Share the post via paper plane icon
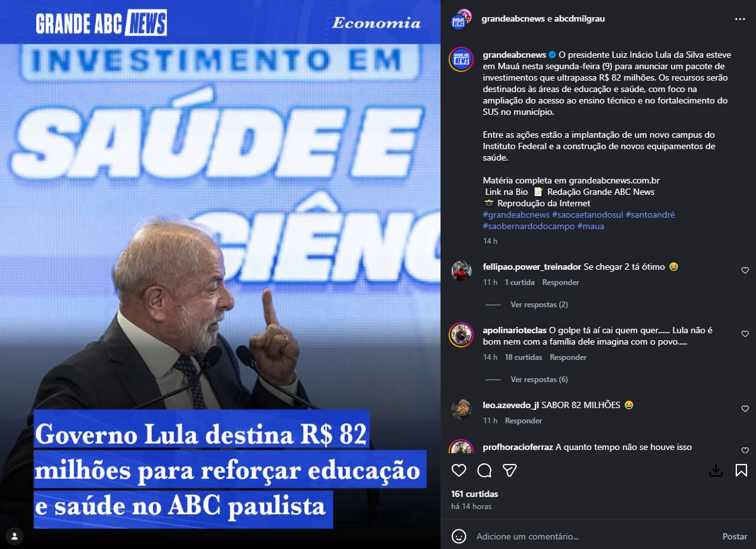Screen dimensions: 756x549 tap(510, 470)
